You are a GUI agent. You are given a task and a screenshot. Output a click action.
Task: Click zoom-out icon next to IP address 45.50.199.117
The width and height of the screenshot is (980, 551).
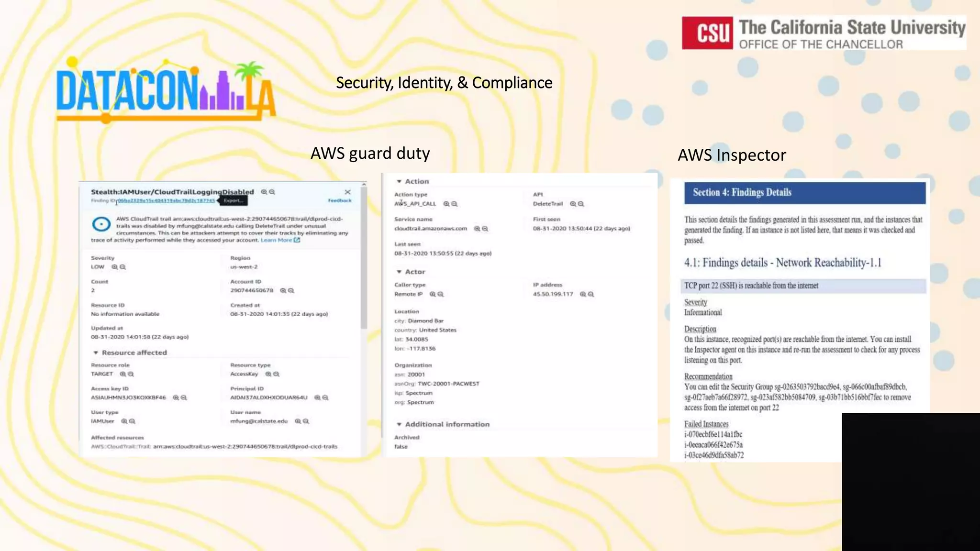pyautogui.click(x=591, y=294)
